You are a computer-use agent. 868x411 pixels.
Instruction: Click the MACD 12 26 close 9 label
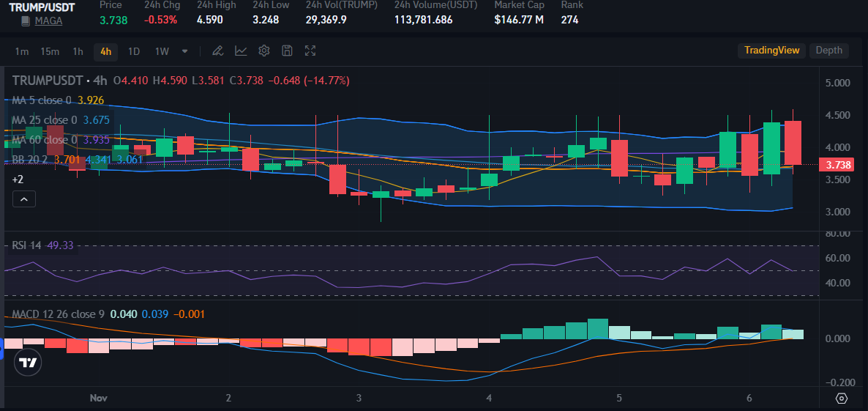(x=58, y=314)
